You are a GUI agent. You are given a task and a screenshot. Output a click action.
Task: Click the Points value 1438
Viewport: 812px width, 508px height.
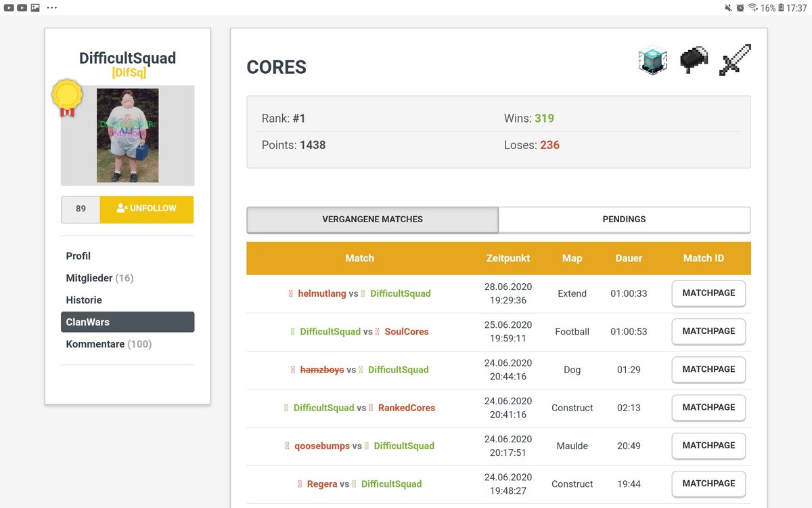[313, 145]
